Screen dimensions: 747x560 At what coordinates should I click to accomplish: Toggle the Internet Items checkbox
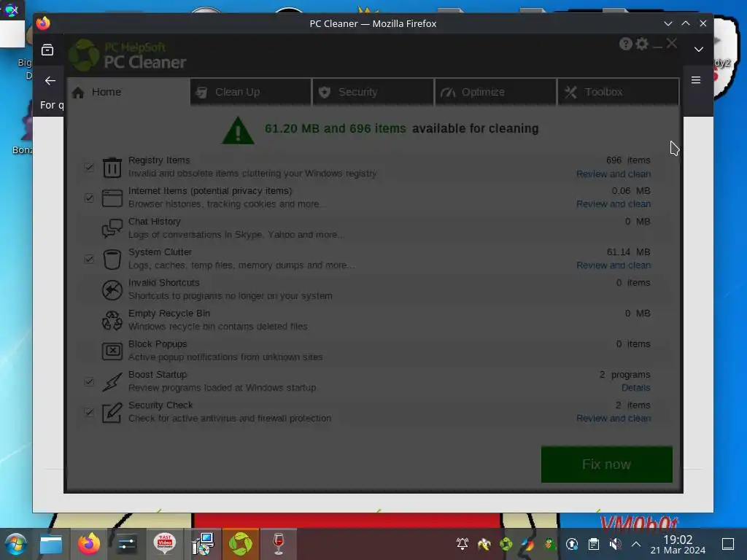89,198
